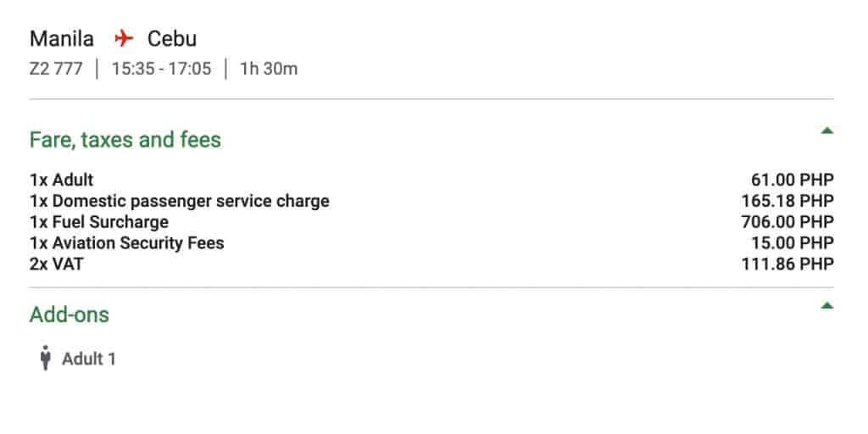This screenshot has height=434, width=868.
Task: Click the 61.00 PHP adult fare amount
Action: [x=793, y=180]
